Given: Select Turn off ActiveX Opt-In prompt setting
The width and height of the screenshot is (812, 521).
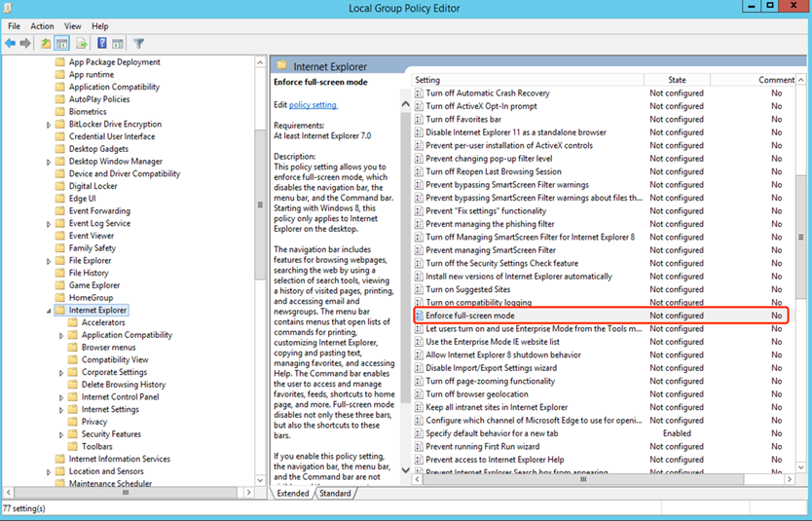Looking at the screenshot, I should click(481, 106).
